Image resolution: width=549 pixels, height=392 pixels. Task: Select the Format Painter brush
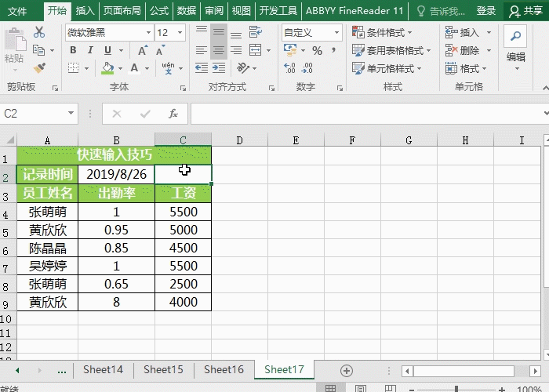coord(39,67)
